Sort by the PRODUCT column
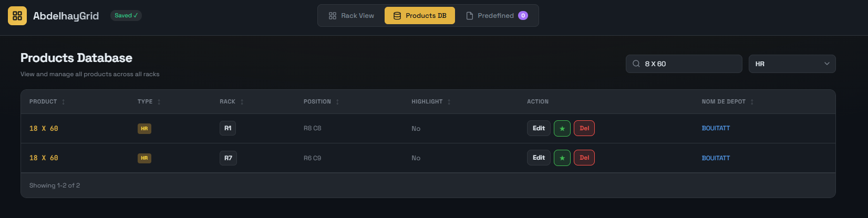868x218 pixels. [x=47, y=102]
